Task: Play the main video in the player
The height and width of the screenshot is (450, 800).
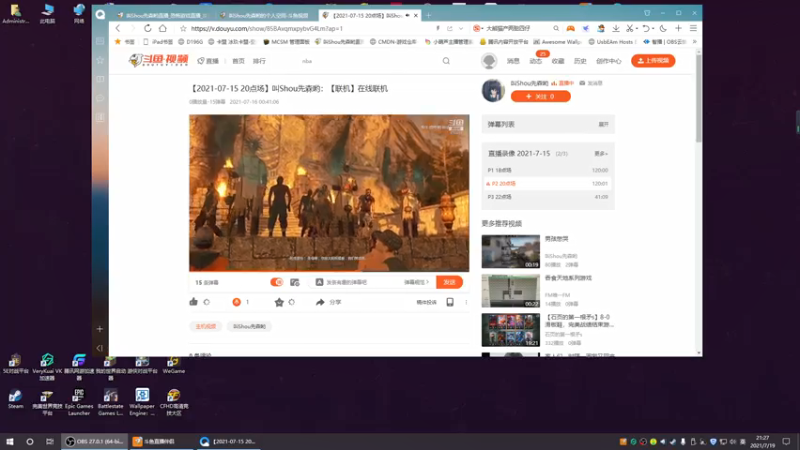Action: click(x=329, y=193)
